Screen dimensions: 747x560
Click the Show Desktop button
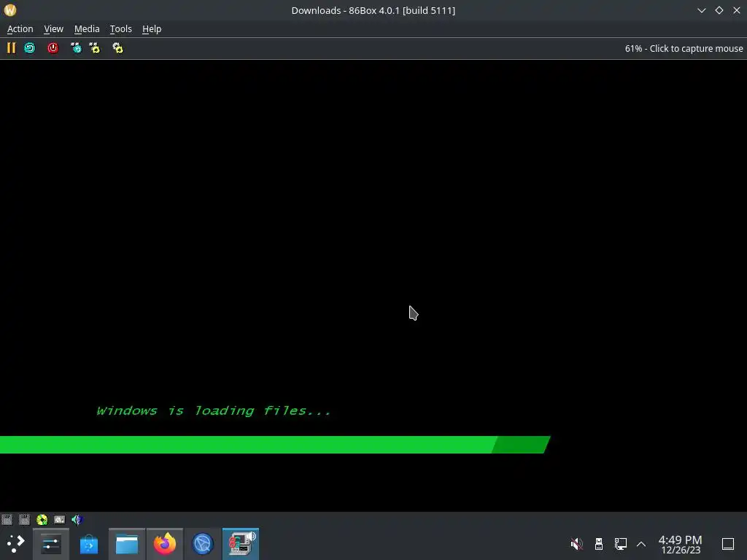tap(728, 544)
